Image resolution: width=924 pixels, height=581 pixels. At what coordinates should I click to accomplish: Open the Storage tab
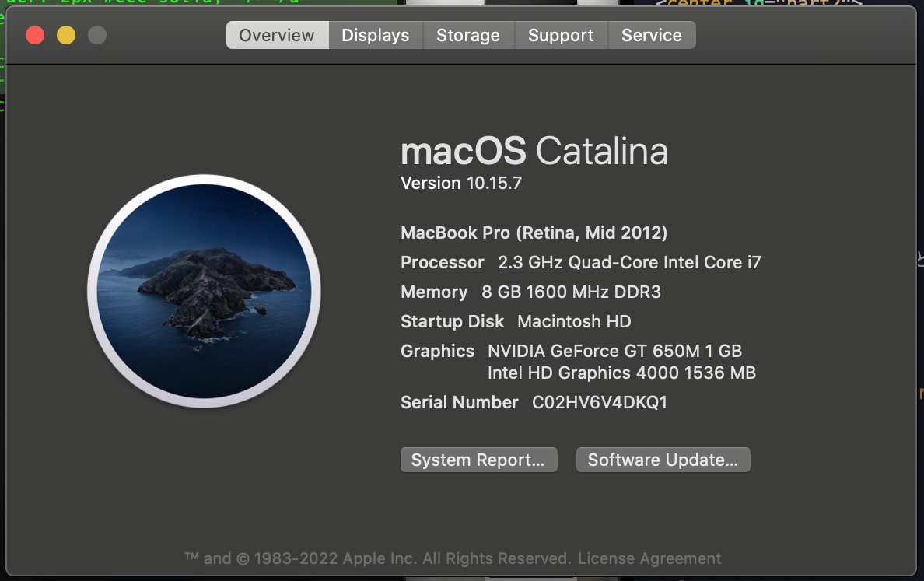(468, 35)
